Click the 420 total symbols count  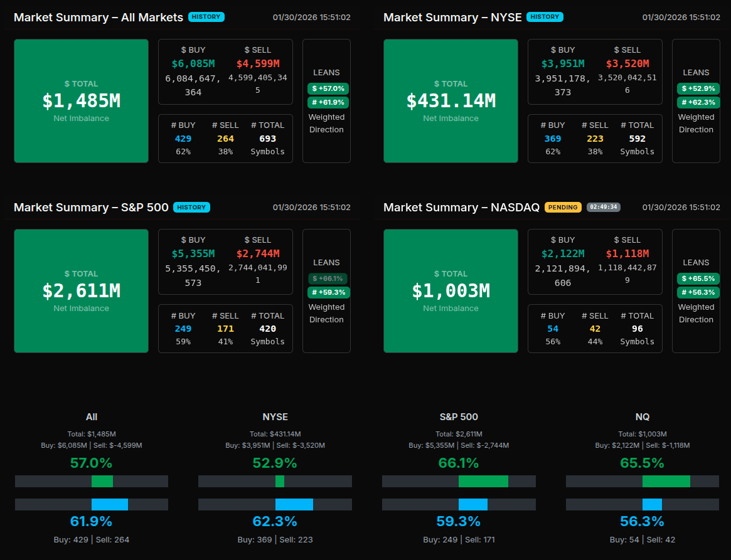(267, 329)
